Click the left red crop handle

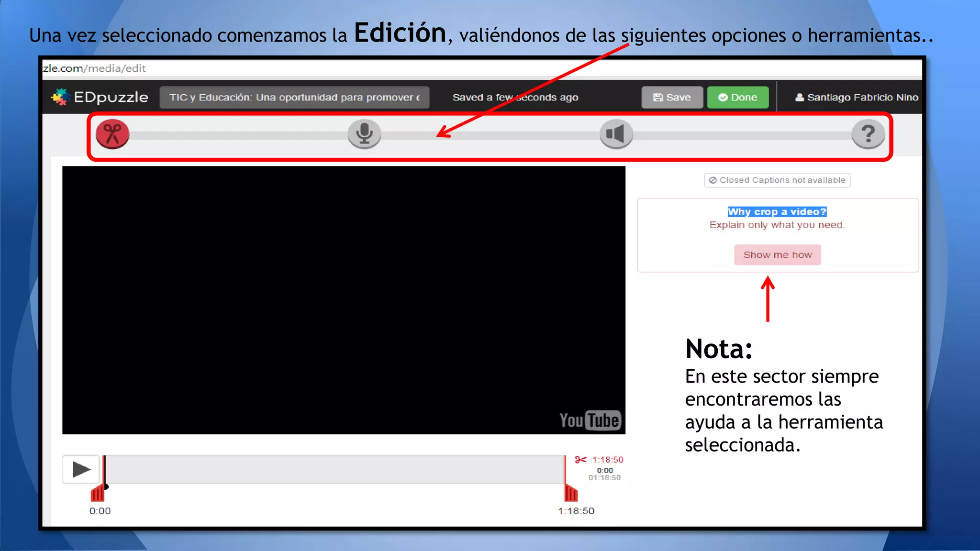(98, 493)
